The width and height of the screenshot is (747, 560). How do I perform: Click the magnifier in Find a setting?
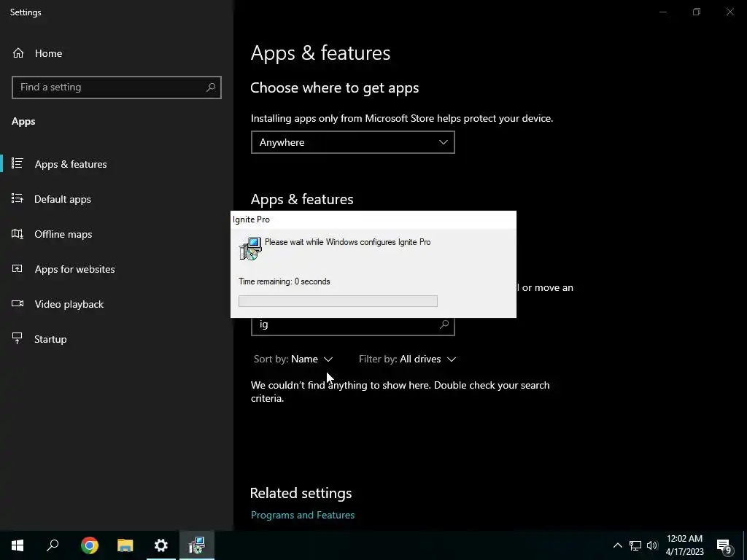211,87
